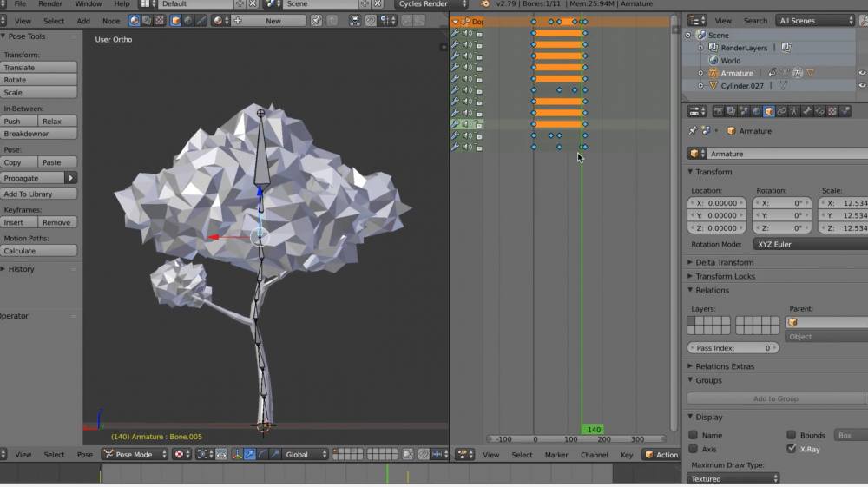This screenshot has height=487, width=868.
Task: Enable the Name display checkbox
Action: (694, 435)
